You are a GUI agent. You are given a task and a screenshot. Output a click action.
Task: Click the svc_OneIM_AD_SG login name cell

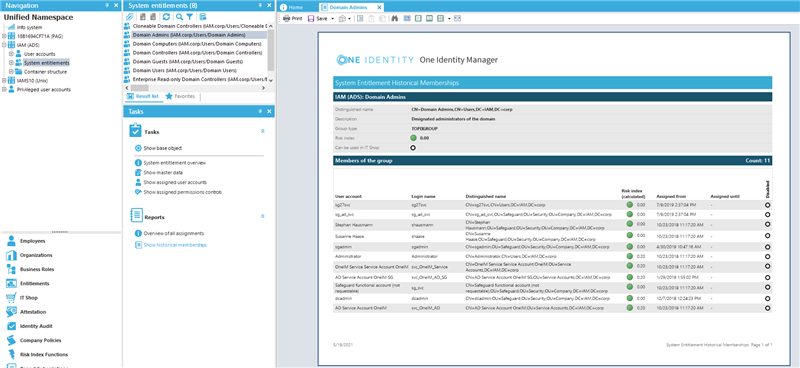(430, 277)
